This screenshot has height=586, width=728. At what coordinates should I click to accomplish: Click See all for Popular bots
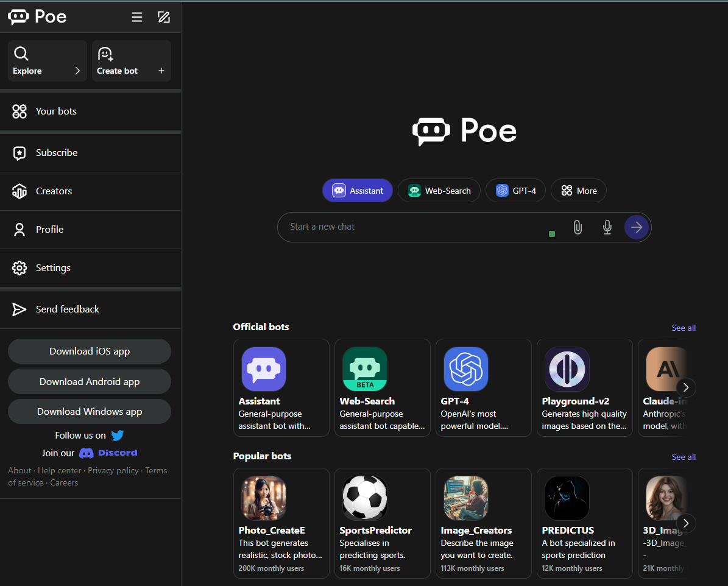click(x=684, y=457)
